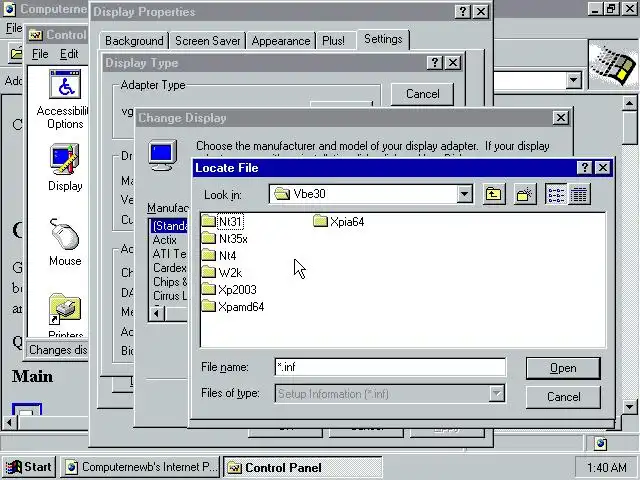Image resolution: width=640 pixels, height=480 pixels.
Task: Switch to the Settings tab
Action: click(383, 39)
